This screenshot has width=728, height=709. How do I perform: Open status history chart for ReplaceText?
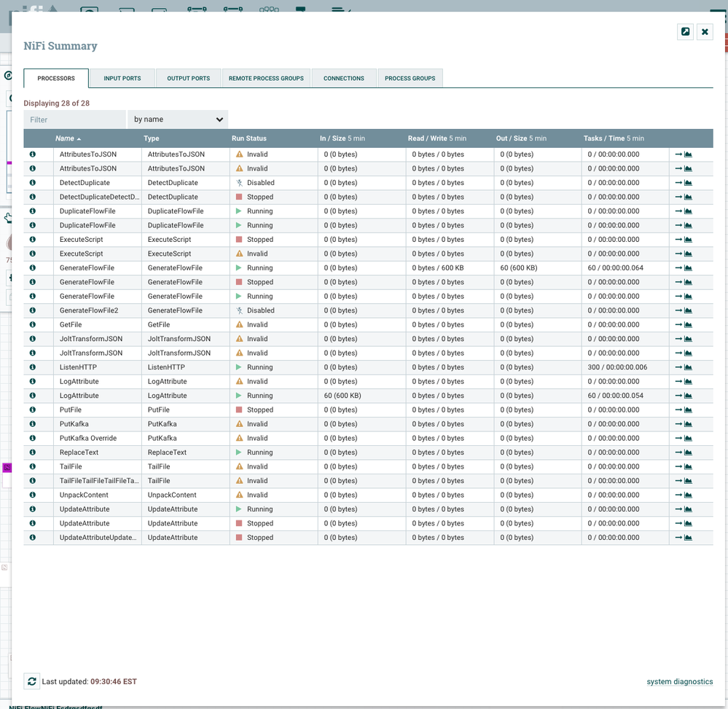click(x=688, y=453)
